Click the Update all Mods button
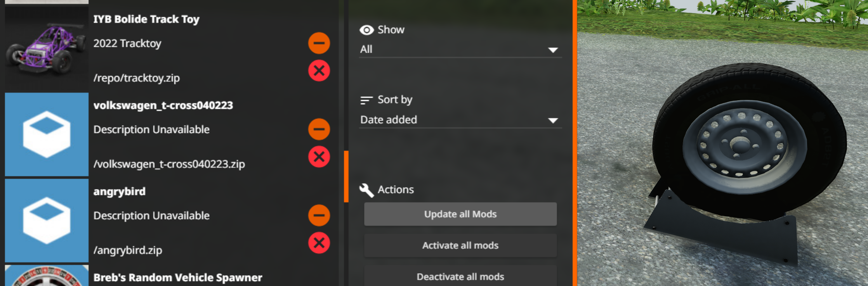Viewport: 868px width, 286px height. point(460,214)
